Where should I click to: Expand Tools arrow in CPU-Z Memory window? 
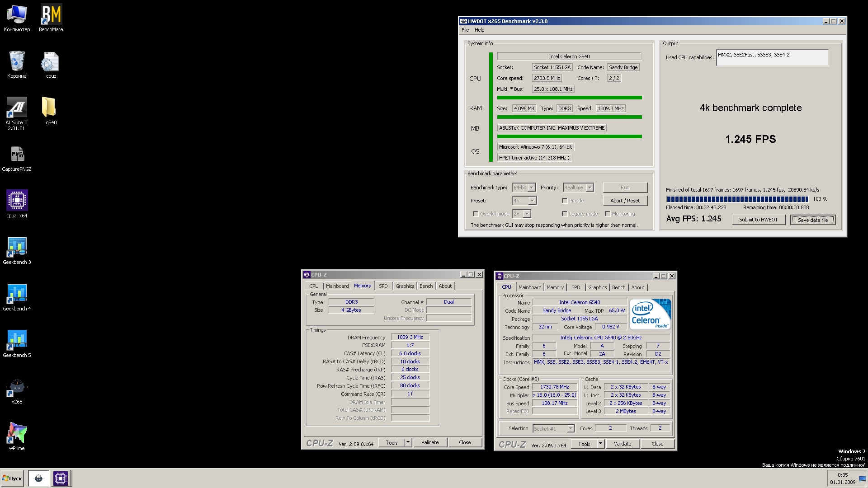408,442
